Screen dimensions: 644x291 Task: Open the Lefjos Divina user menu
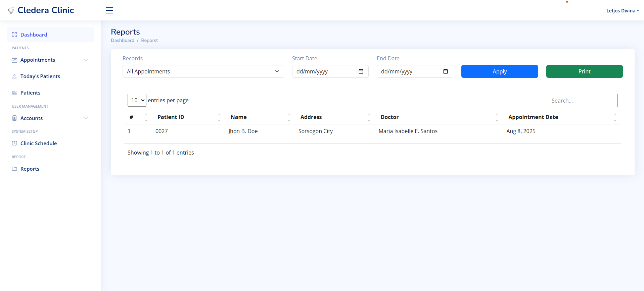[622, 11]
